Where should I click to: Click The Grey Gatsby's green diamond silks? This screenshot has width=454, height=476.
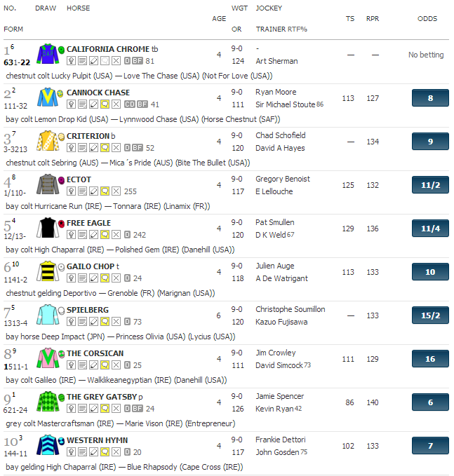point(48,402)
